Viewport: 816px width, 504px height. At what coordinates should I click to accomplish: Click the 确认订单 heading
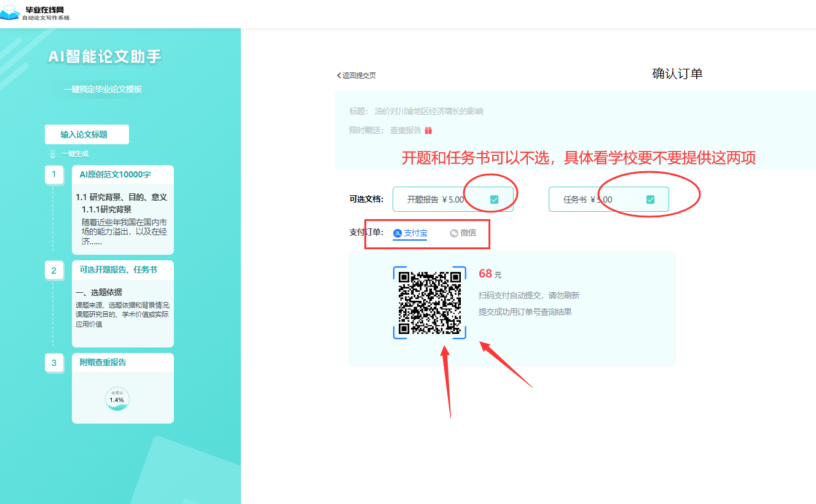677,74
